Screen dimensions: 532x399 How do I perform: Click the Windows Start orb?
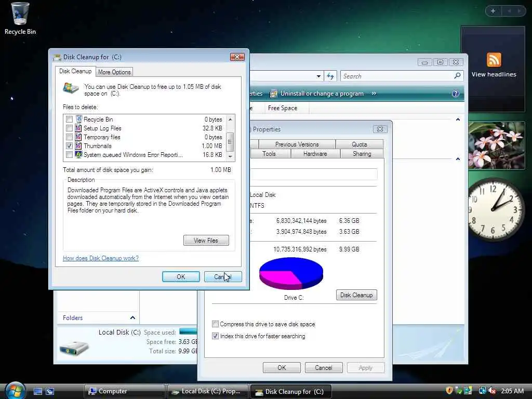[15, 390]
